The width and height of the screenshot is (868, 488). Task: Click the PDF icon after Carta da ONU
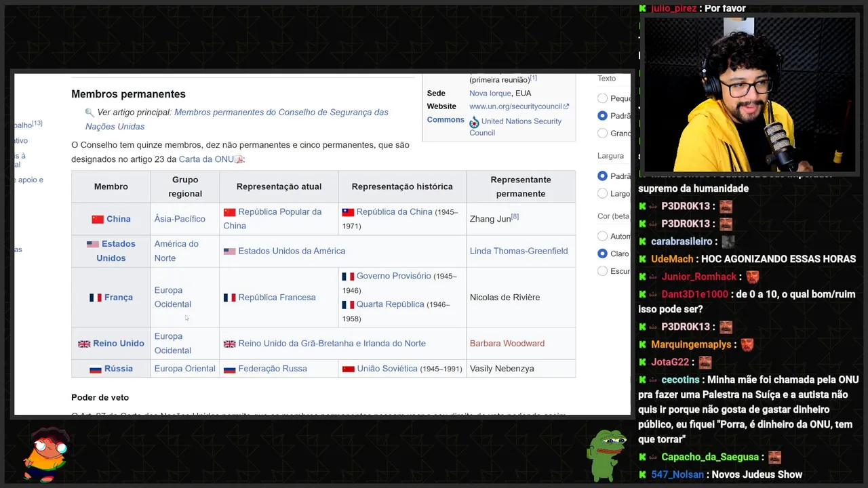(239, 159)
